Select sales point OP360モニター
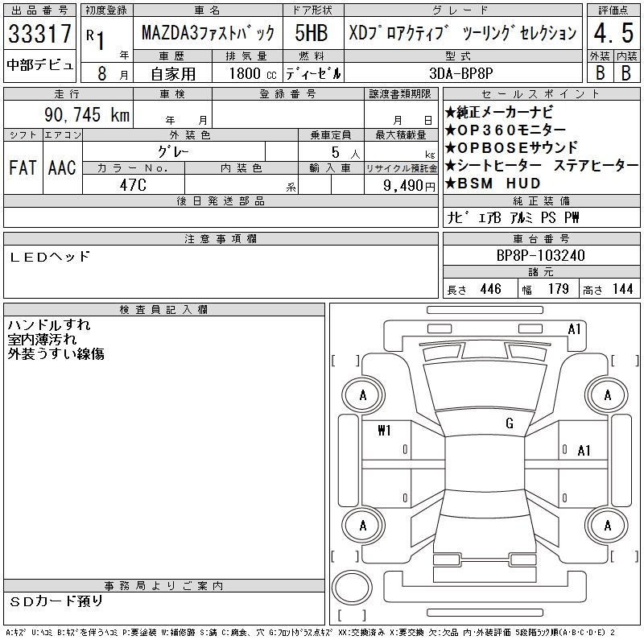 (x=506, y=130)
